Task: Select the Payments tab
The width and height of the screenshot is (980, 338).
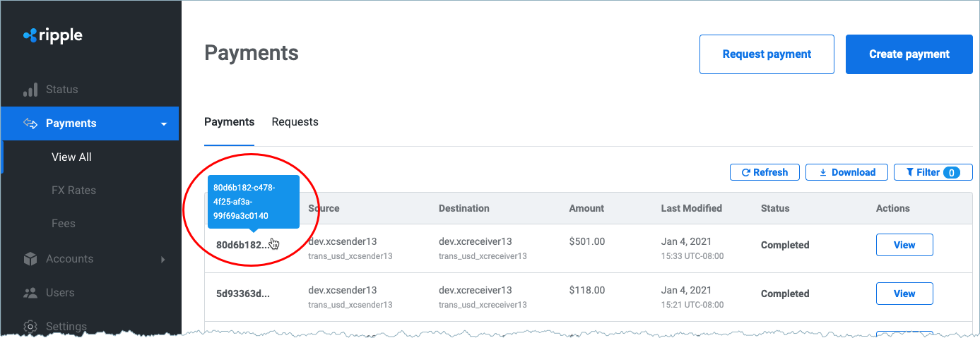Action: (x=229, y=122)
